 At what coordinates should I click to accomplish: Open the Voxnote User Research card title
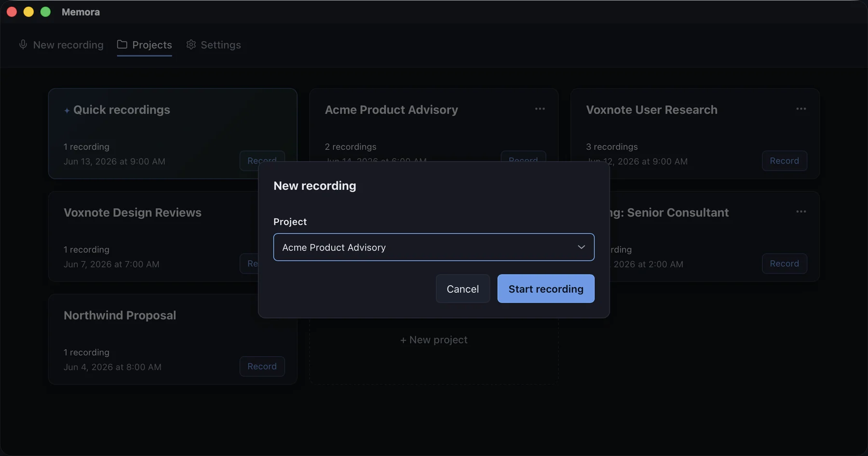point(651,110)
